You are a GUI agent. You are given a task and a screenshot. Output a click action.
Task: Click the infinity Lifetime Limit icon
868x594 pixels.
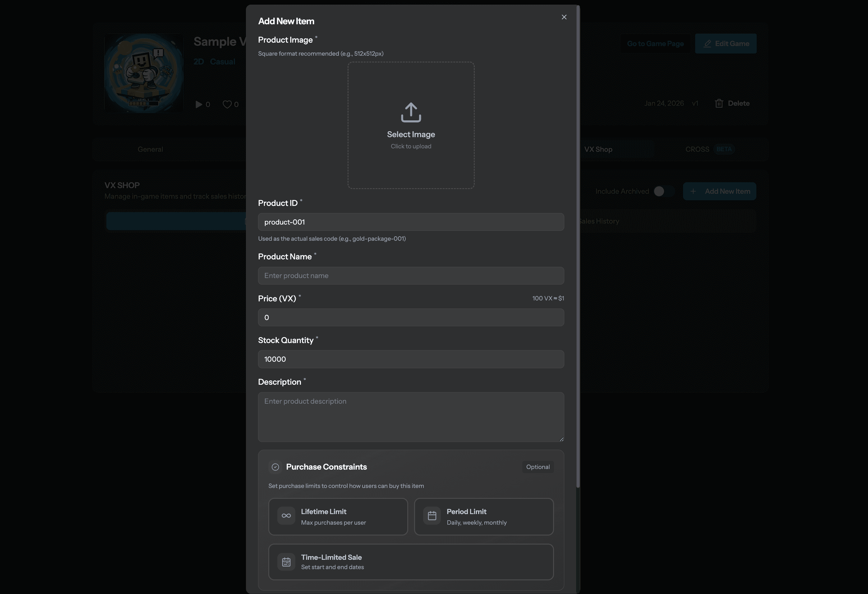point(286,516)
